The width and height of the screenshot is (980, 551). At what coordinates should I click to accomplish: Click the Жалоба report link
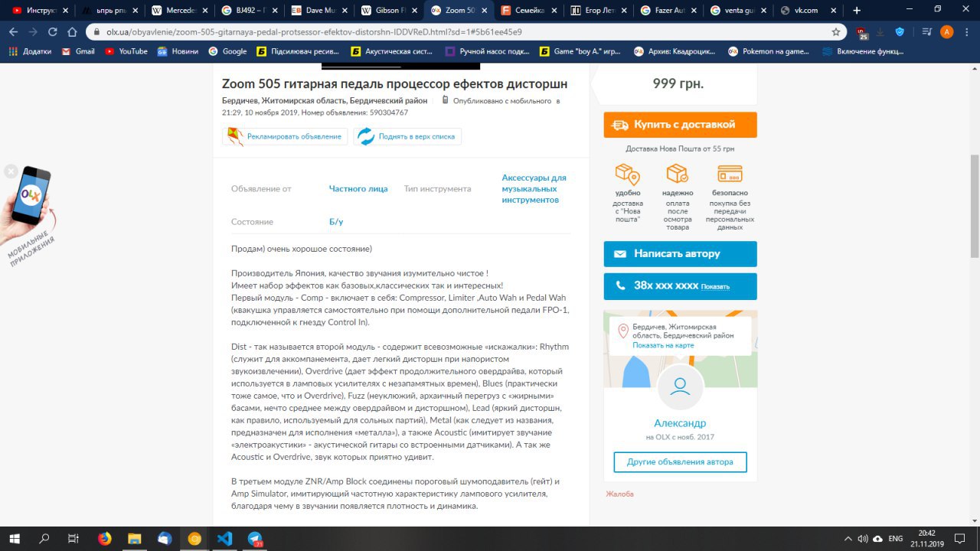click(619, 494)
